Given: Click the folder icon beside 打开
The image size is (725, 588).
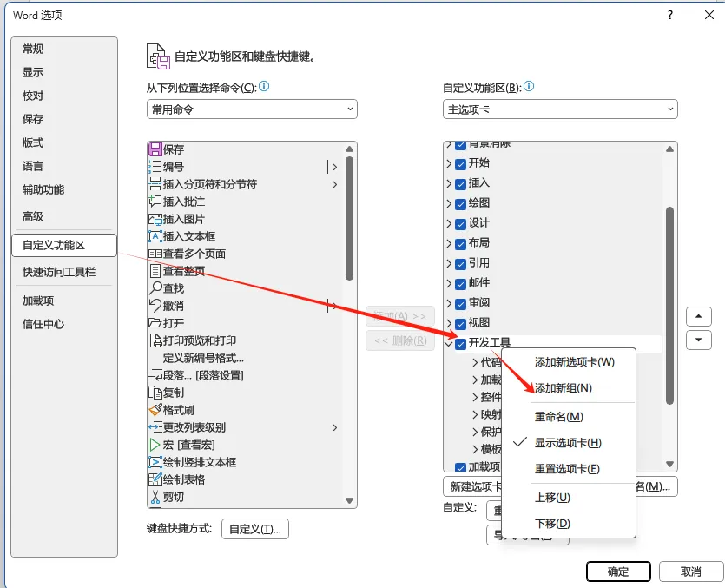Looking at the screenshot, I should (155, 323).
